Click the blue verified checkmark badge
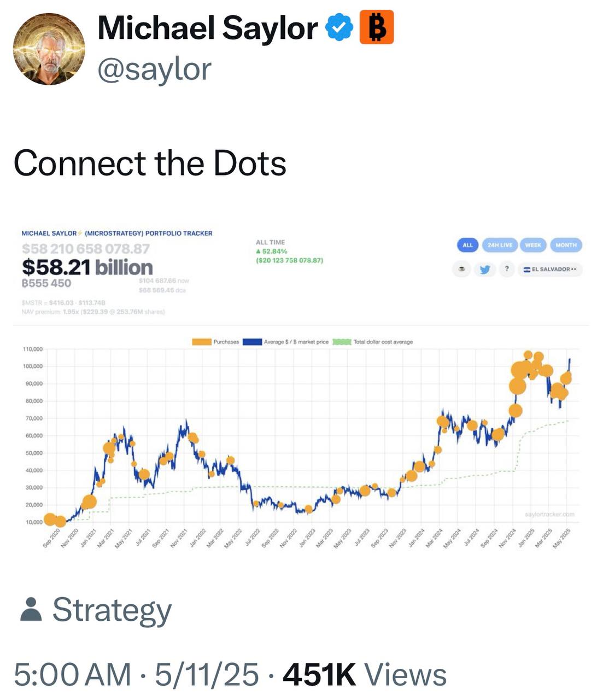Screen dimensions: 603x700 pyautogui.click(x=339, y=28)
